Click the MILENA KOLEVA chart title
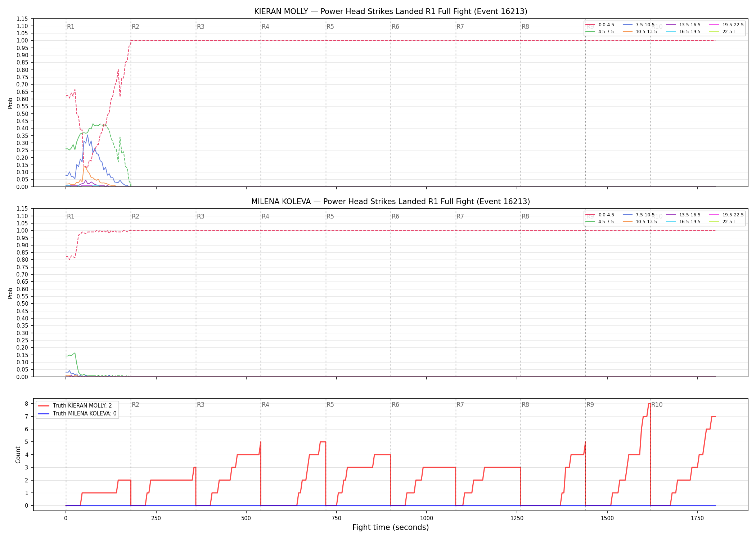 click(x=391, y=202)
